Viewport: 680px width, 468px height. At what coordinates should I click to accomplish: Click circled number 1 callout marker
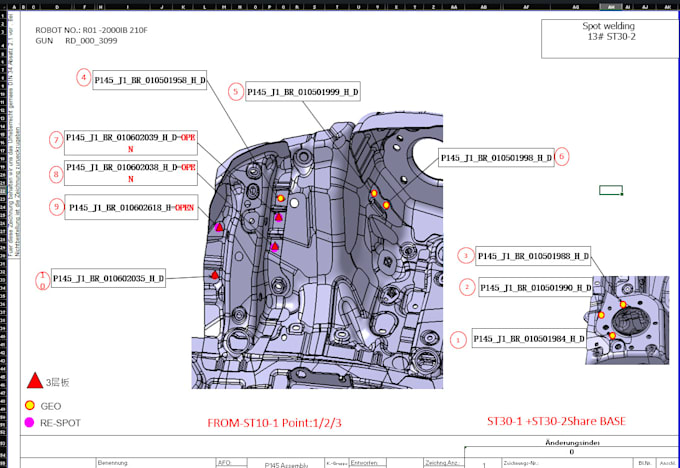[x=458, y=340]
